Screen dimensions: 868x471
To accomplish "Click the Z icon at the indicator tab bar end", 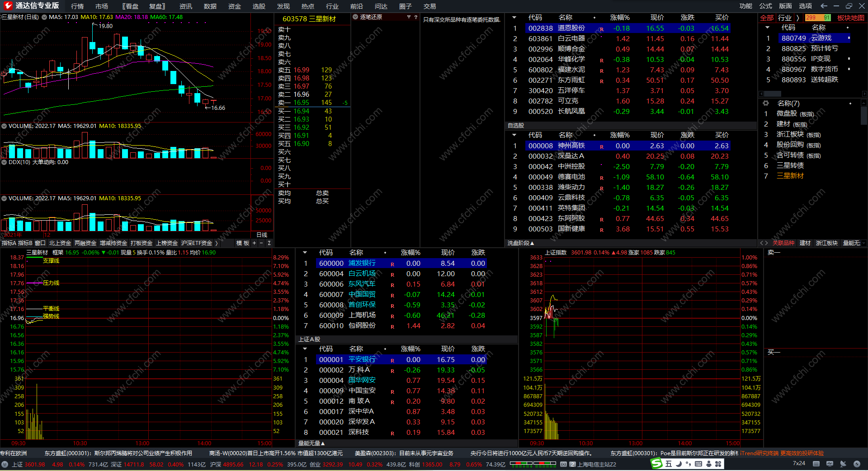I will 269,243.
